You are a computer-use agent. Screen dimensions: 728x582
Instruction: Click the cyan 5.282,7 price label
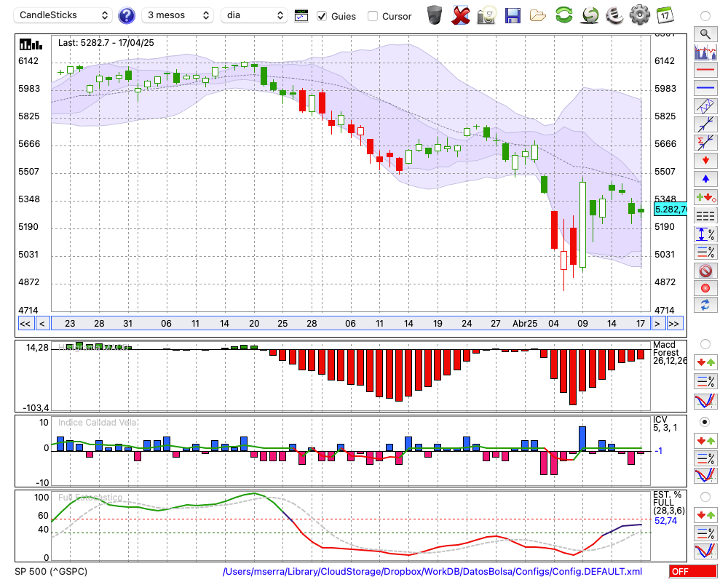coord(670,210)
